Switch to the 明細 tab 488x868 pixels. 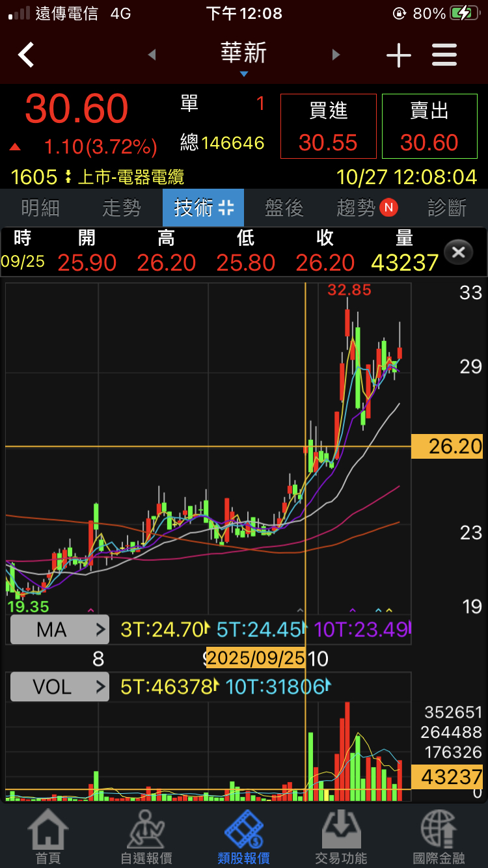40,208
